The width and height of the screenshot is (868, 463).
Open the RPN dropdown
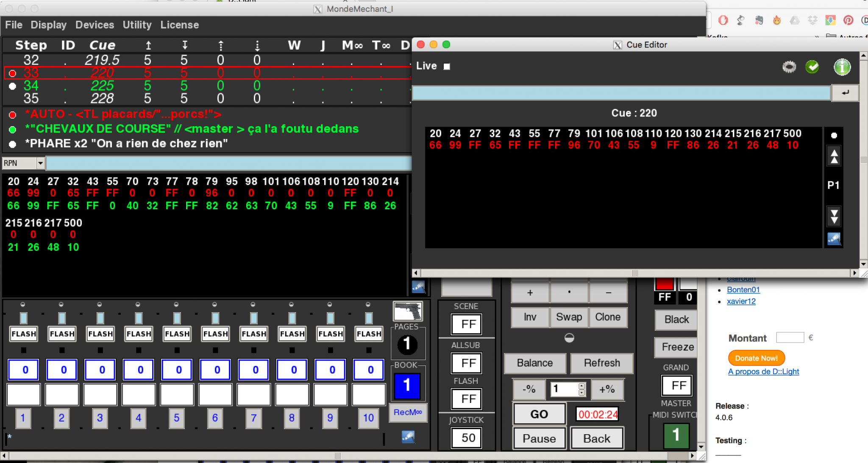click(40, 163)
